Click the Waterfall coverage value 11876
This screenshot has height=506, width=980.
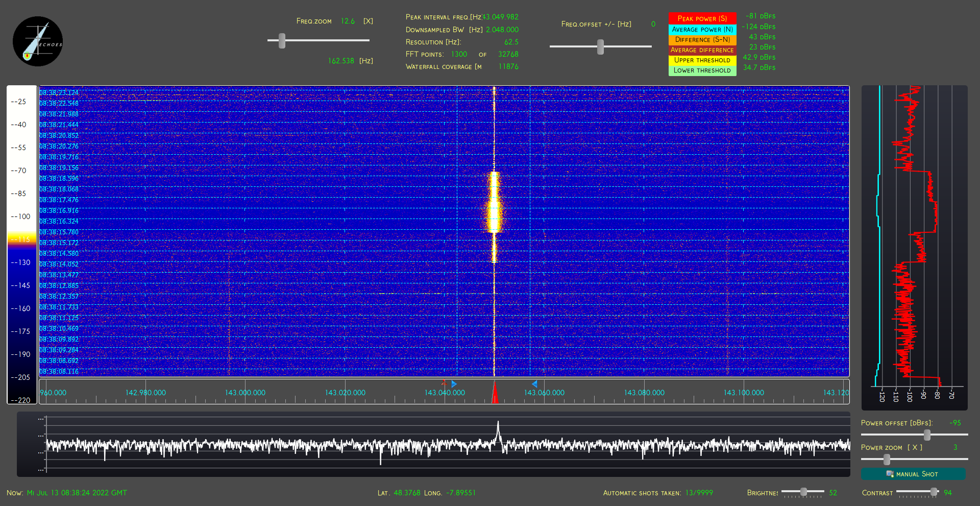tap(508, 66)
